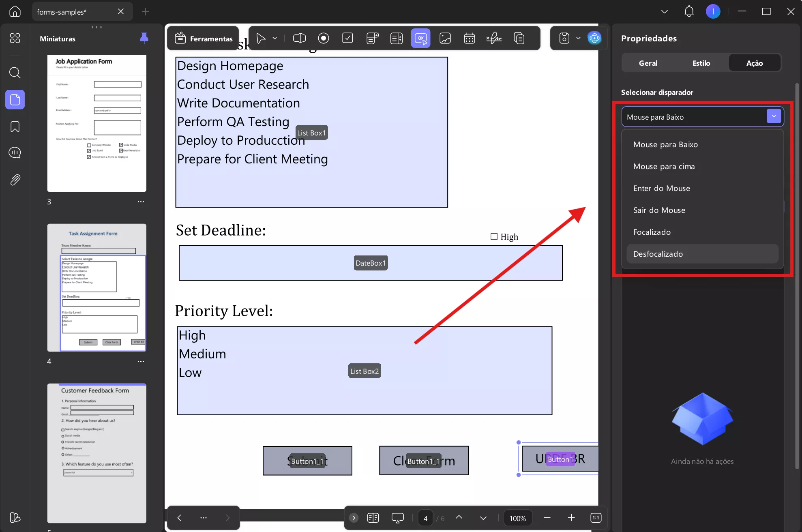This screenshot has height=532, width=802.
Task: Expand the Save options dropdown arrow
Action: (578, 38)
